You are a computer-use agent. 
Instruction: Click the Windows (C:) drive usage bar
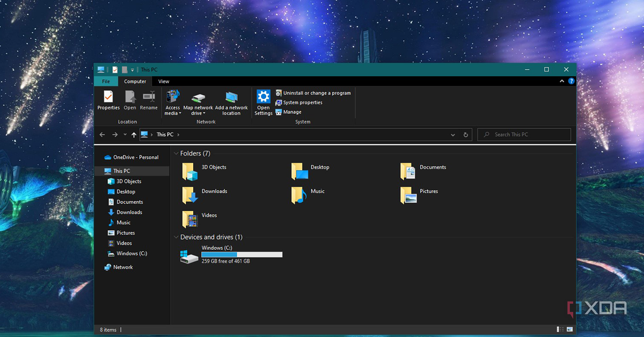241,254
